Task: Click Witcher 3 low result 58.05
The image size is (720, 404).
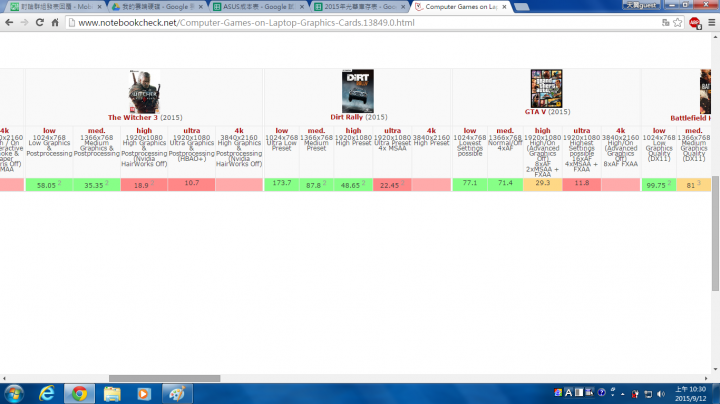Action: pyautogui.click(x=49, y=185)
